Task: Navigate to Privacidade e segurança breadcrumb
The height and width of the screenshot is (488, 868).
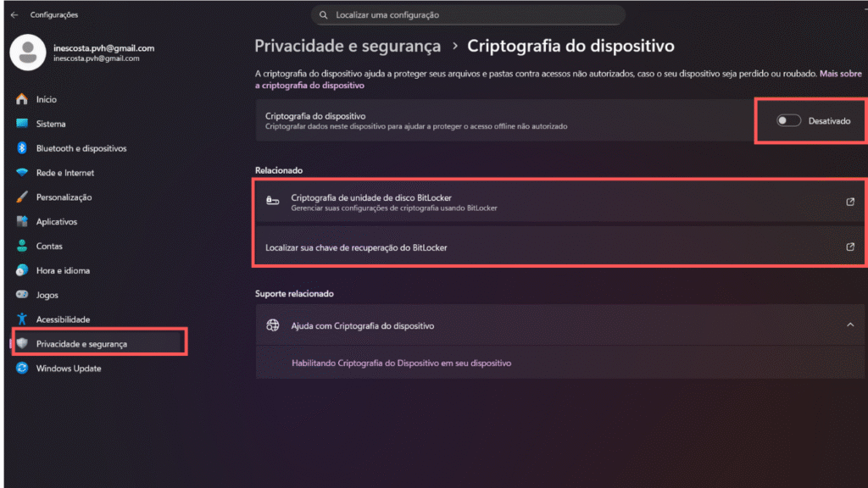Action: 348,47
